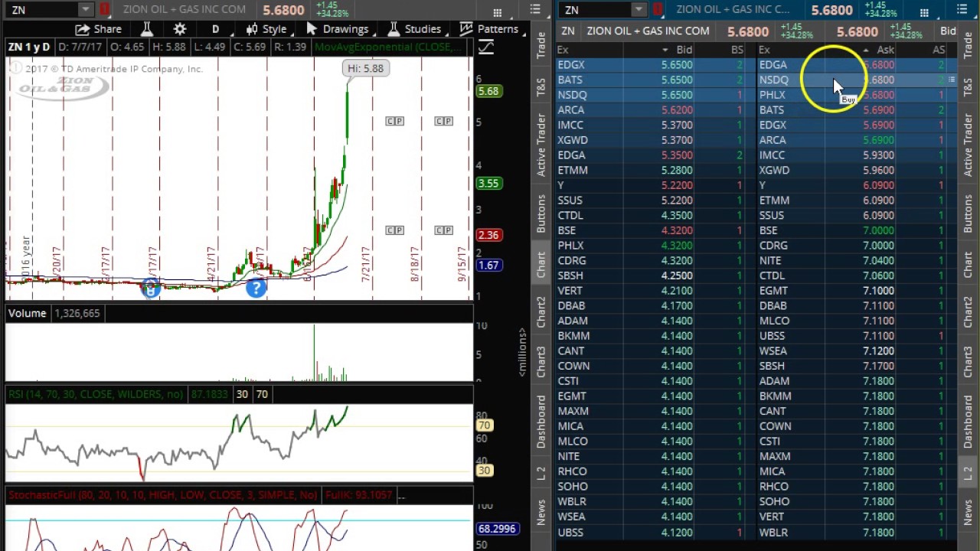Click BS column header
Image resolution: width=980 pixels, height=551 pixels.
tap(737, 50)
